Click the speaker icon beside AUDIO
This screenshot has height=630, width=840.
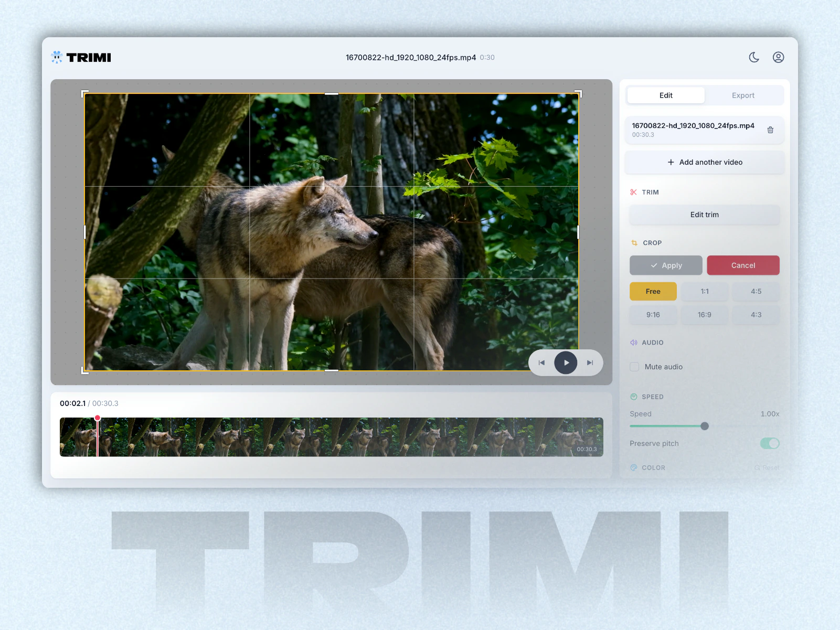tap(633, 343)
